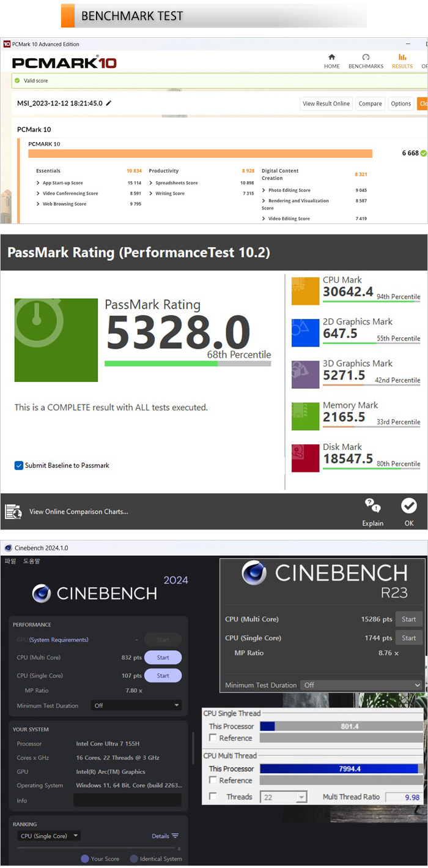This screenshot has height=868, width=428.
Task: Click the green check beside the 6 668 score
Action: (x=424, y=153)
